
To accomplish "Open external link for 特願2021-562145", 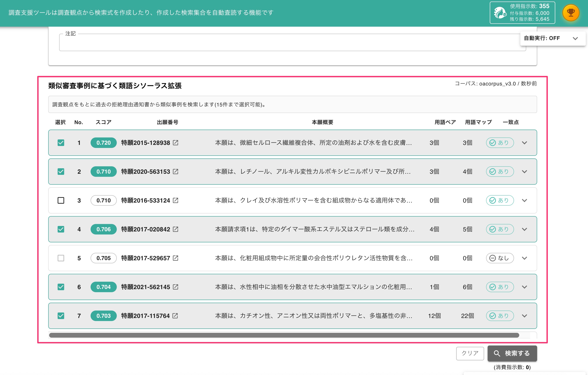I will pos(175,287).
